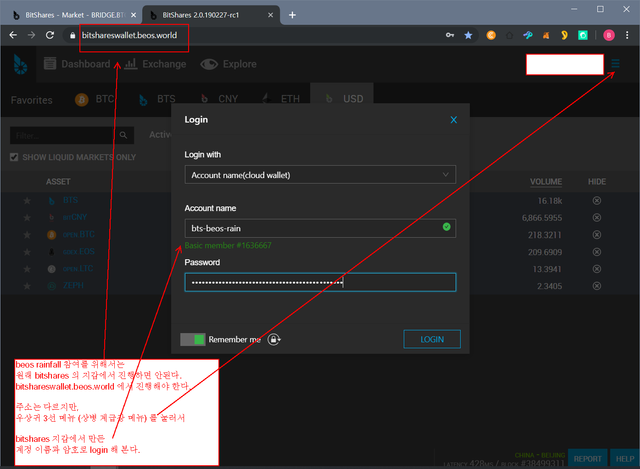Viewport: 640px width, 469px height.
Task: Go back with browser back arrow
Action: click(x=13, y=35)
